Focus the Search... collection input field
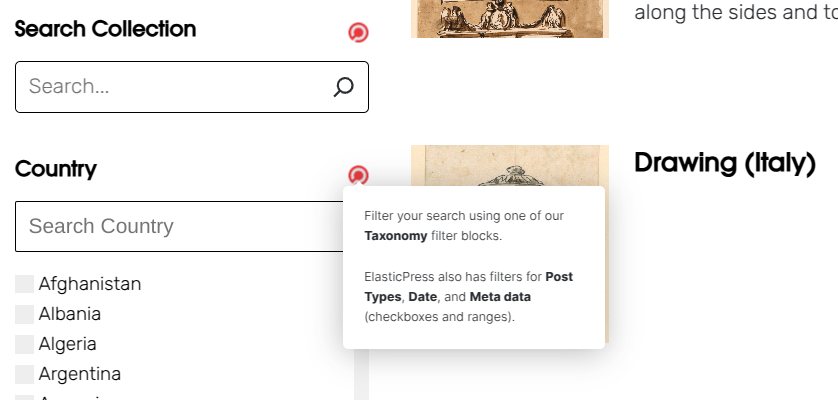 click(192, 87)
